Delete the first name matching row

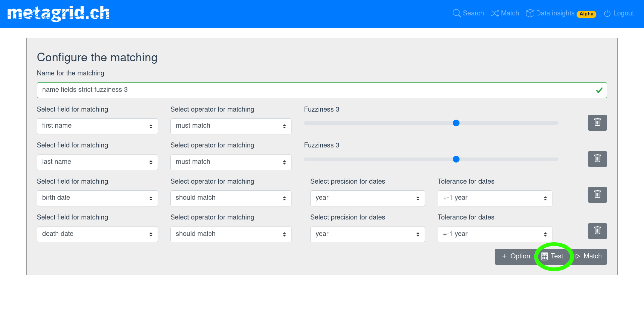coord(597,123)
